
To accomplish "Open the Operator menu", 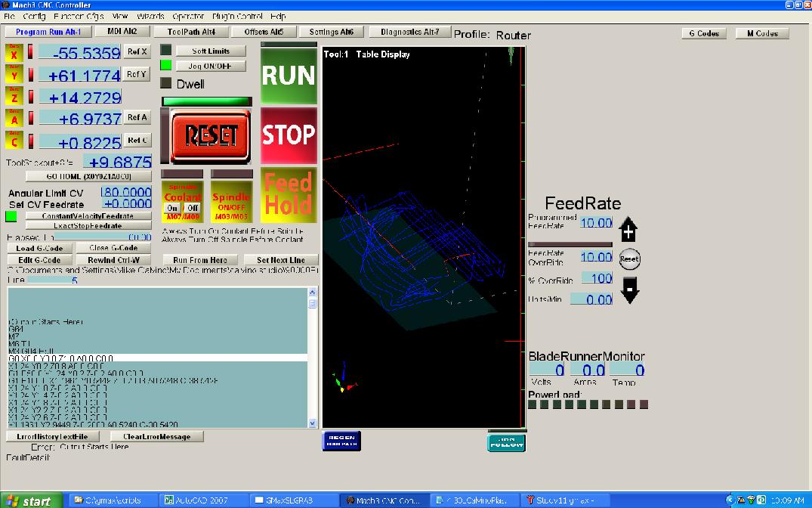I will [x=188, y=17].
